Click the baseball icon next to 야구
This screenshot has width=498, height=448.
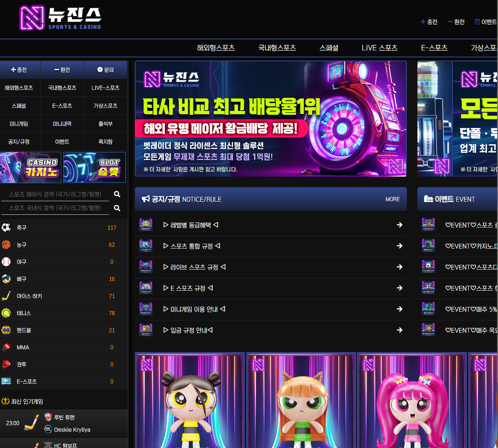(6, 262)
